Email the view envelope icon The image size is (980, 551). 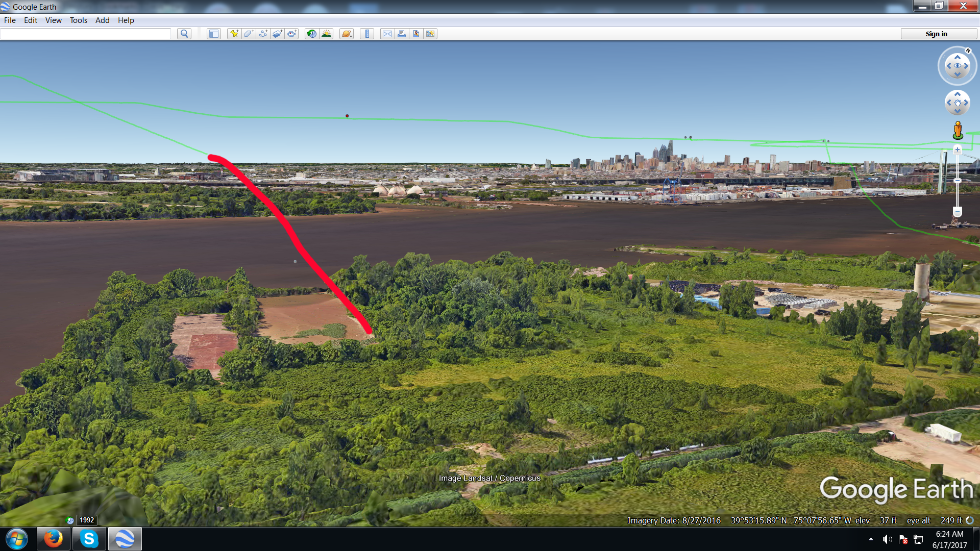(387, 34)
